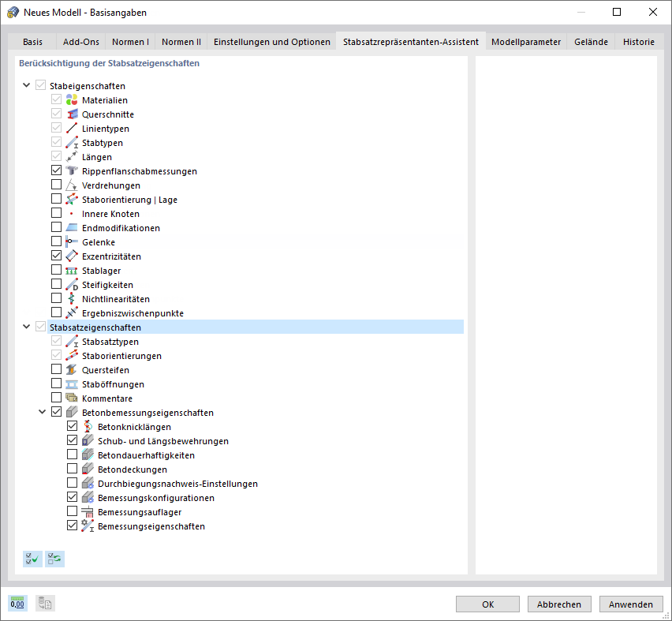This screenshot has height=621, width=672.
Task: Enable the Betondauerhaftigkeiten checkbox
Action: (x=72, y=455)
